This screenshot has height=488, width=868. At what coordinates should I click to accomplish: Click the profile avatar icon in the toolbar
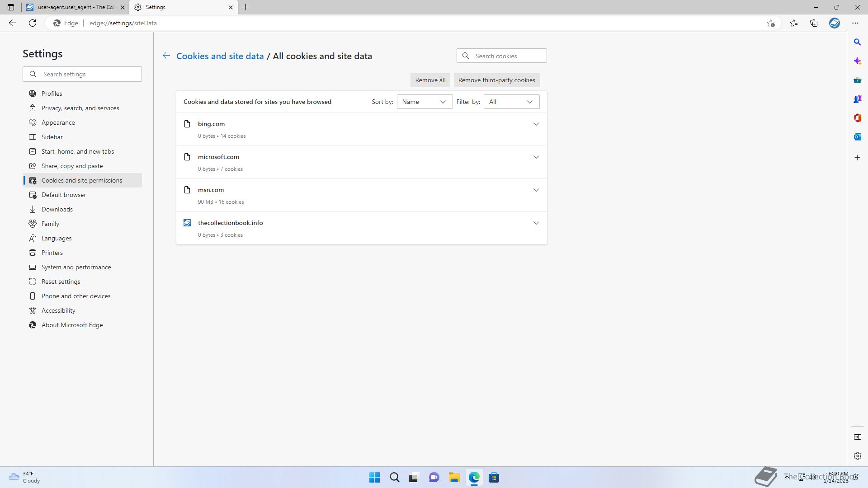[835, 23]
